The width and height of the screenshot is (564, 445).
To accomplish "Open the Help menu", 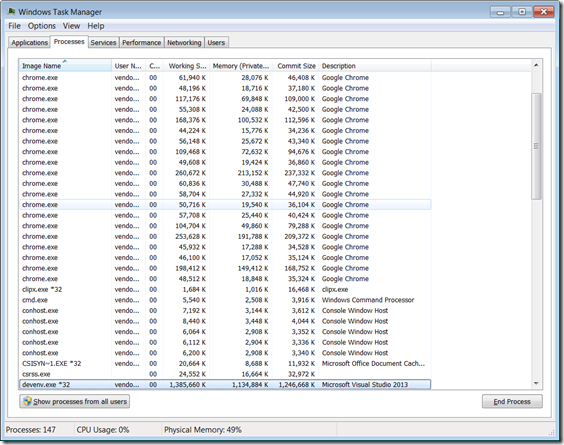I will click(x=96, y=26).
